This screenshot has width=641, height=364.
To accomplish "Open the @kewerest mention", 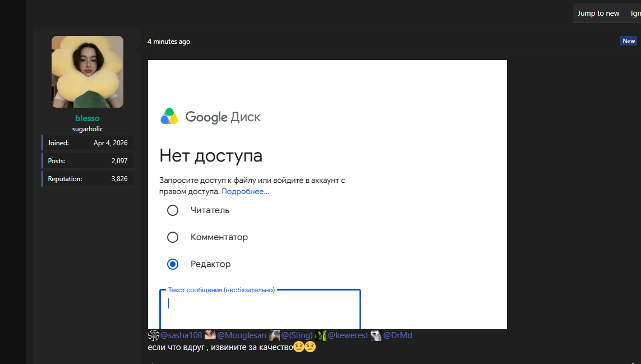I will point(348,335).
